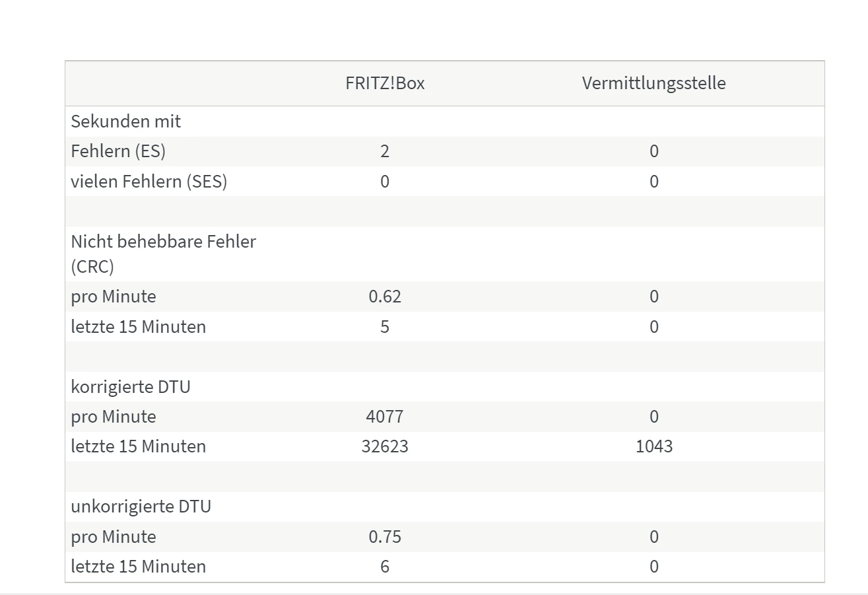Image resolution: width=868 pixels, height=595 pixels.
Task: Click "letzte 15 Minuten" under unkorrigierte DTU
Action: pos(139,567)
